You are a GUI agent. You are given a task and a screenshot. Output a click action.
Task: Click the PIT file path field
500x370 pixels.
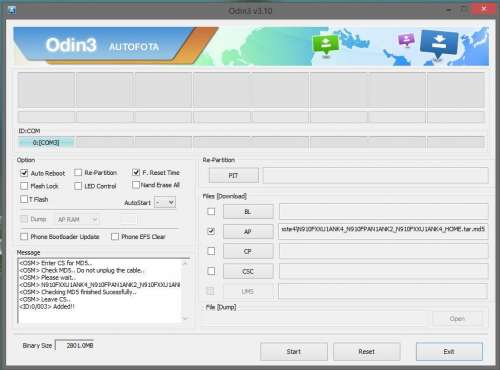pos(376,176)
